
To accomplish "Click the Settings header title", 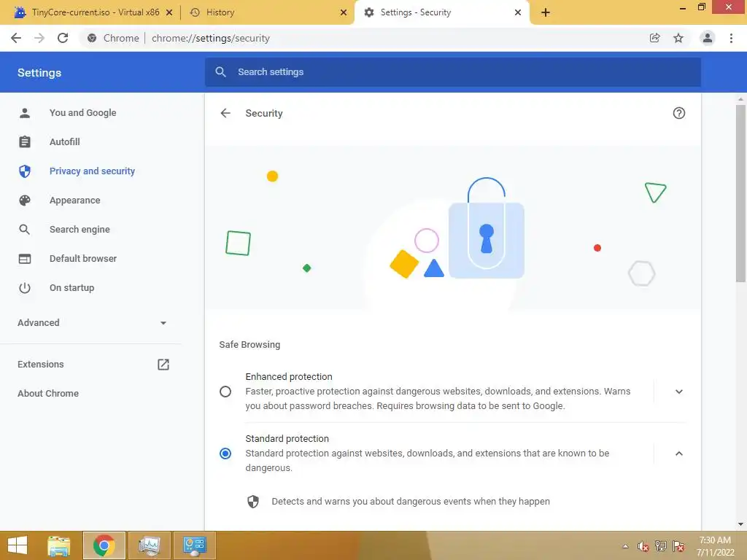I will [x=39, y=73].
